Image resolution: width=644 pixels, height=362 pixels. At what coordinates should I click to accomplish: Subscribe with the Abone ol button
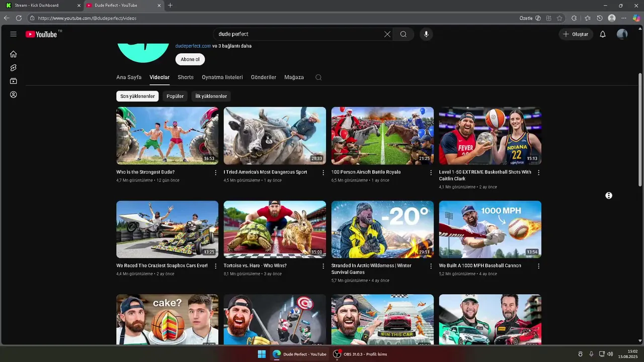[x=190, y=59]
